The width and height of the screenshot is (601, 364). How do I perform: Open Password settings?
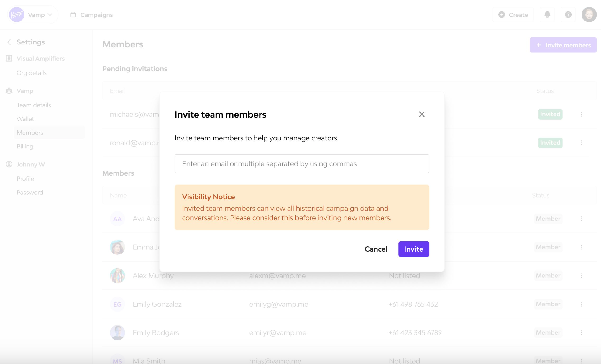tap(30, 193)
